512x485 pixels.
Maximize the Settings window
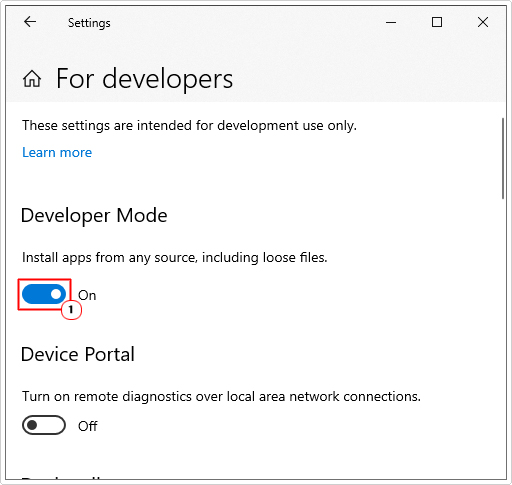tap(437, 22)
